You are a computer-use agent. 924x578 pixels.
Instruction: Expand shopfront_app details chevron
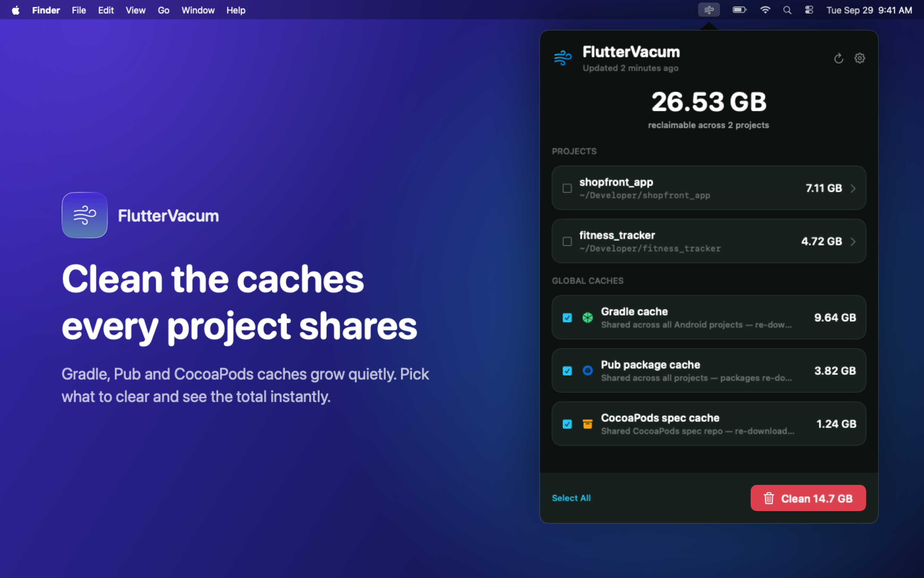pyautogui.click(x=853, y=188)
